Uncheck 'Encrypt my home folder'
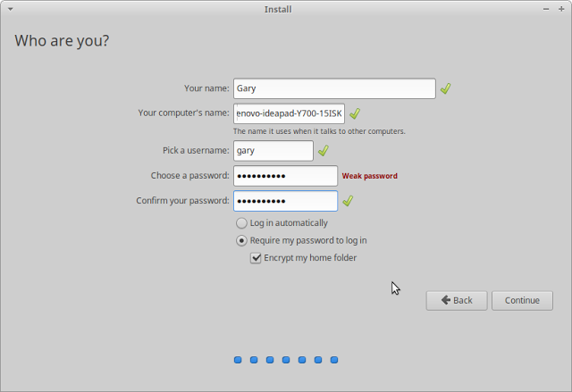Image resolution: width=572 pixels, height=392 pixels. 256,258
